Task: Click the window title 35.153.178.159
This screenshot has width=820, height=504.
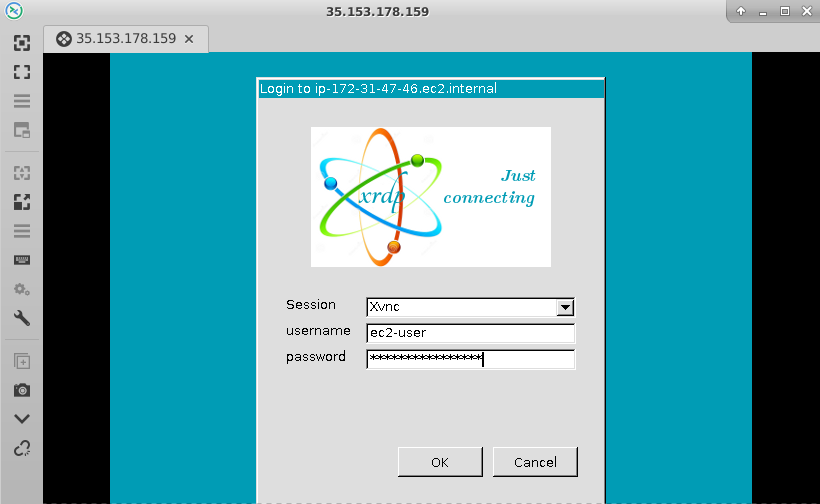Action: (378, 12)
